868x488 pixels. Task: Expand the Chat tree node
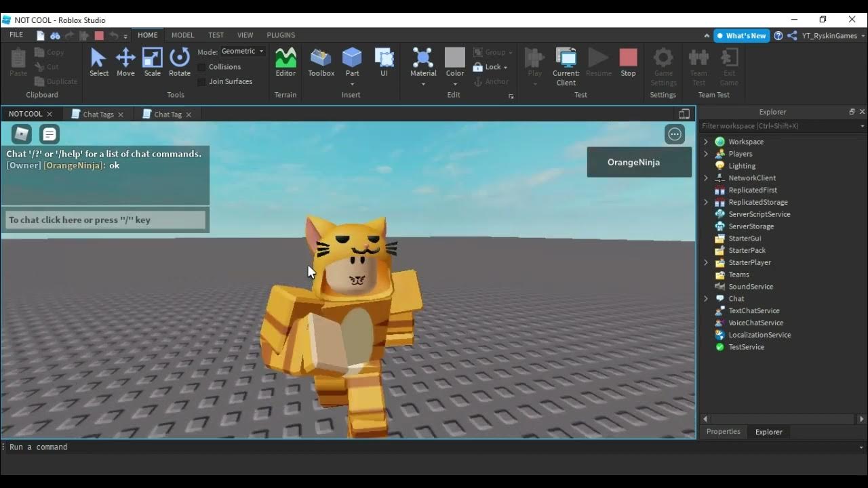706,299
